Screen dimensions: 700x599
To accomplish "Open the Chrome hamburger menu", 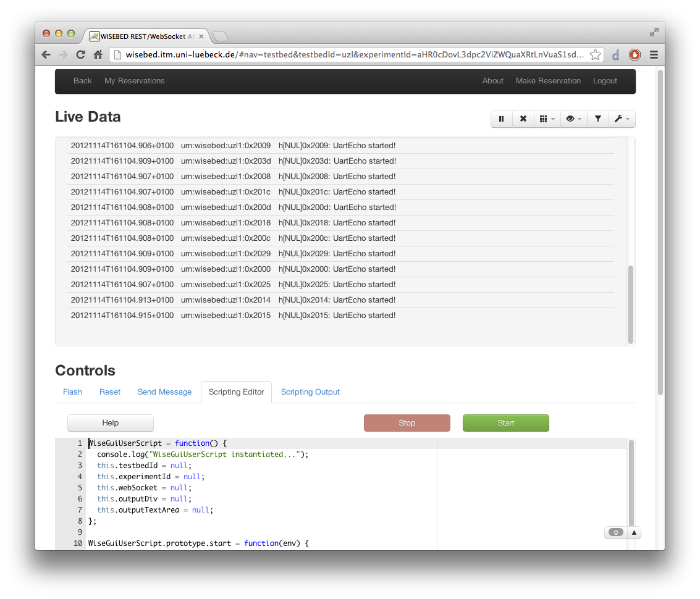I will pyautogui.click(x=654, y=55).
